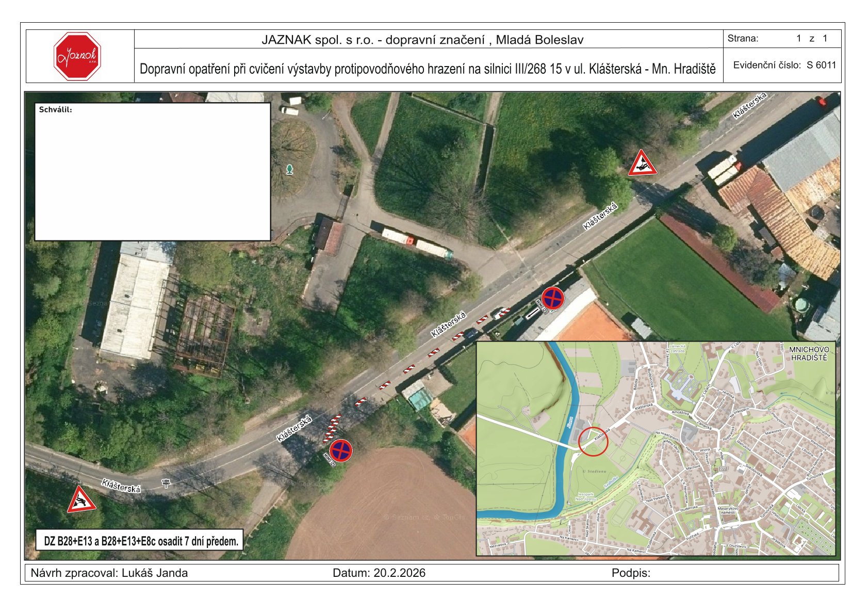Click Masarykovo náměstí label on the inset map
Viewport: 868px width, 614px height.
[728, 510]
